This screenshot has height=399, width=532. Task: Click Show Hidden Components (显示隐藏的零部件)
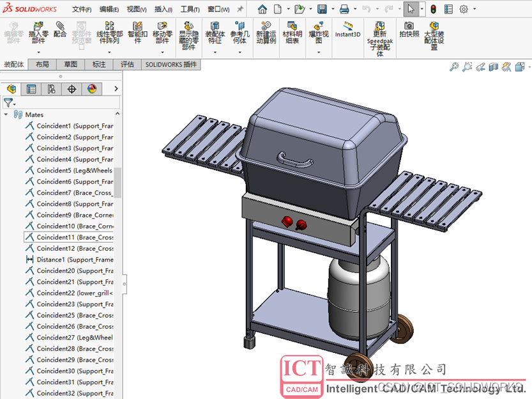pyautogui.click(x=188, y=36)
